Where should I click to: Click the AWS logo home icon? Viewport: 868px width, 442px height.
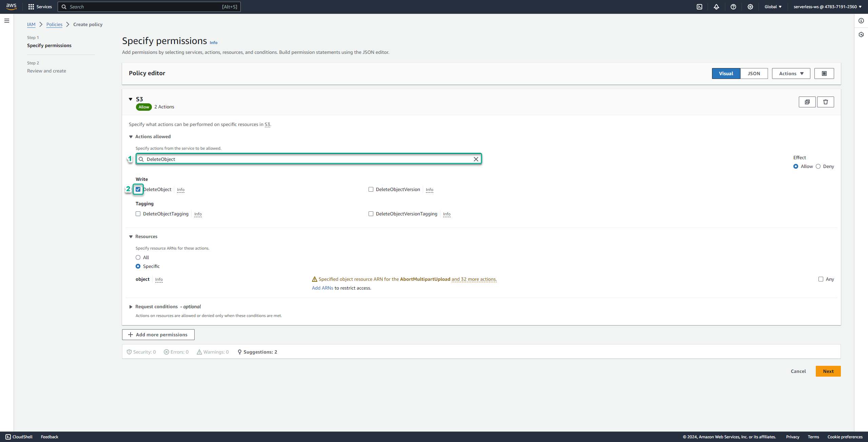click(x=11, y=6)
